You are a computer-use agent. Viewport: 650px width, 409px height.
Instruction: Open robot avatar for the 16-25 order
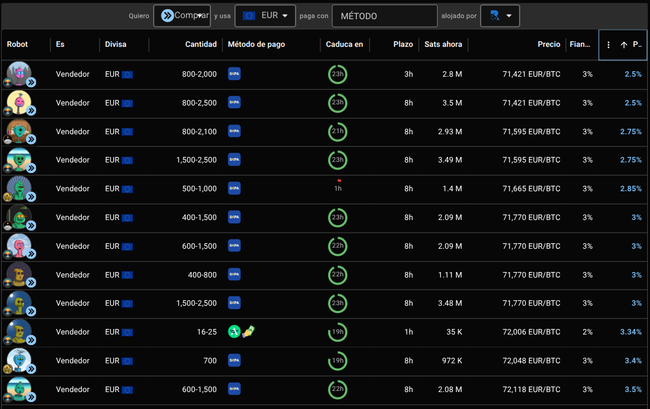pos(19,332)
